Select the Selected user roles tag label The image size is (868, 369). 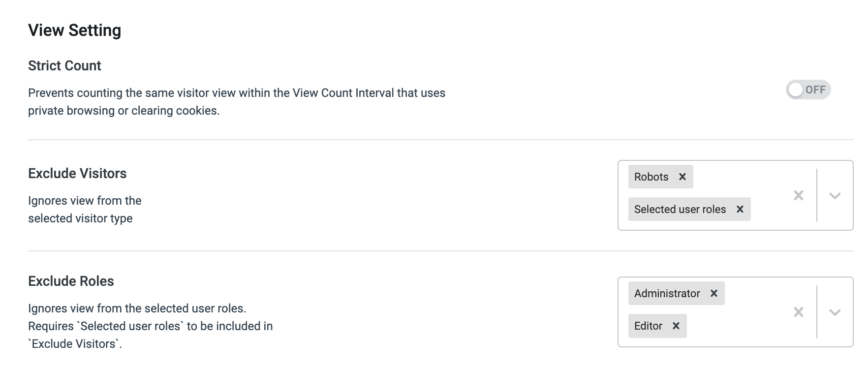[680, 209]
